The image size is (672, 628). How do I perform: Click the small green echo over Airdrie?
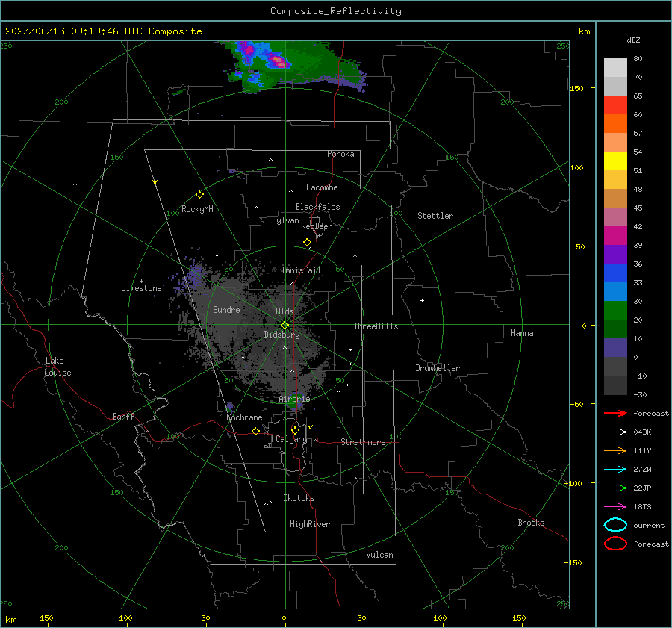point(294,401)
